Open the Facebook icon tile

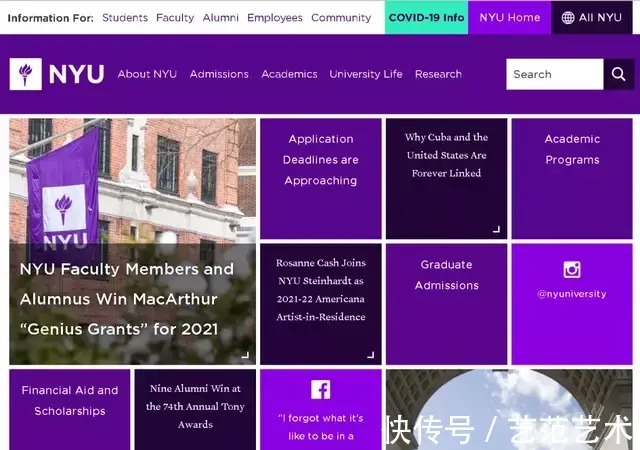[x=321, y=390]
